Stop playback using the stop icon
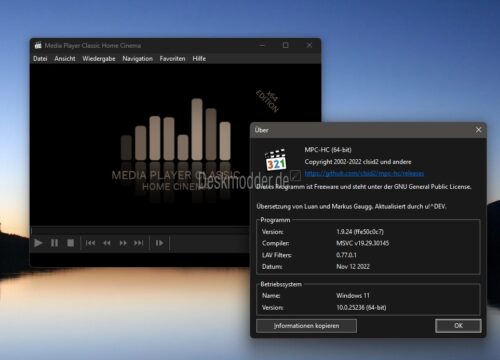Viewport: 500px width, 360px height. (x=70, y=243)
